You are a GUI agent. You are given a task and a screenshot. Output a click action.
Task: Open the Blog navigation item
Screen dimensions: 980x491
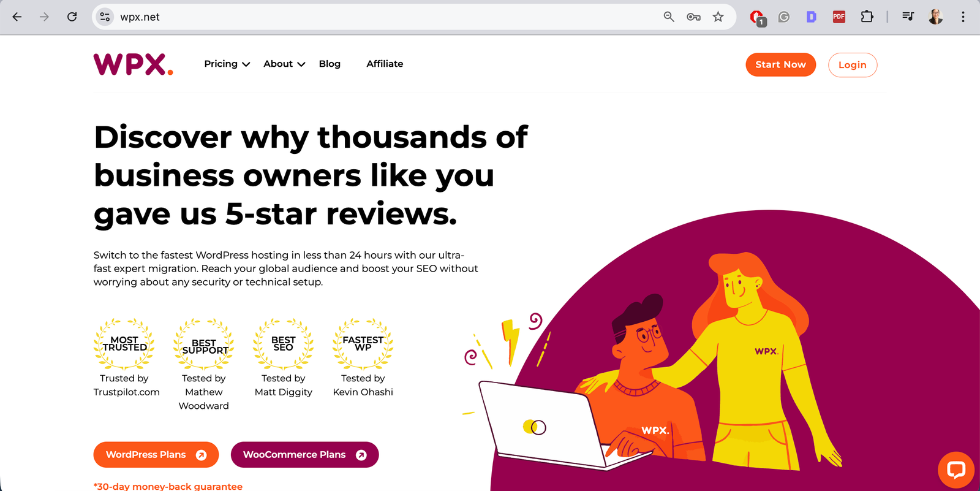pyautogui.click(x=330, y=64)
